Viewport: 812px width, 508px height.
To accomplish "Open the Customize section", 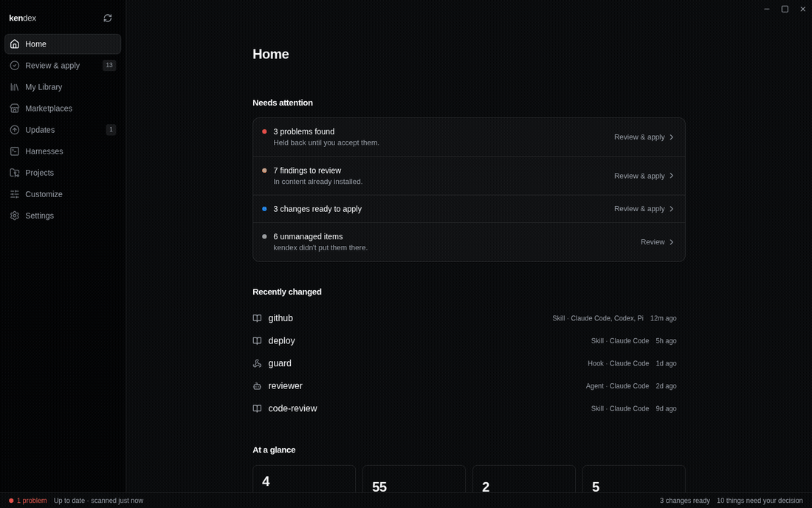I will (x=63, y=194).
